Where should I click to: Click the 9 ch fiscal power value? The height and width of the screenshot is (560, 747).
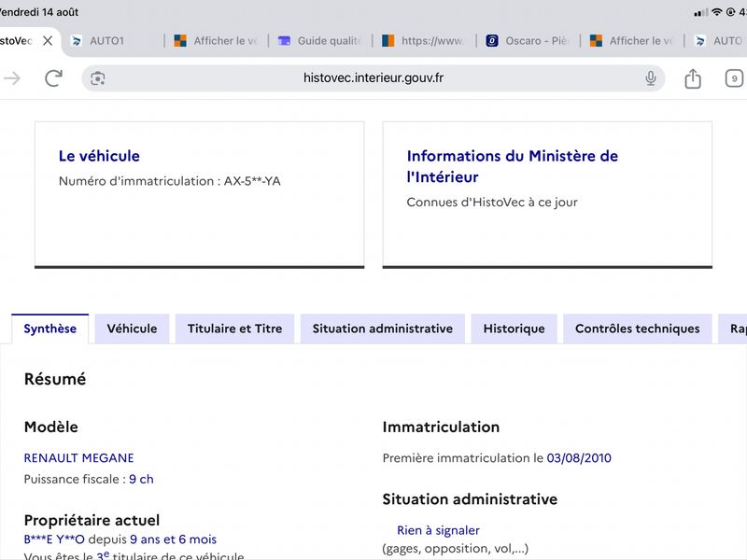(141, 479)
